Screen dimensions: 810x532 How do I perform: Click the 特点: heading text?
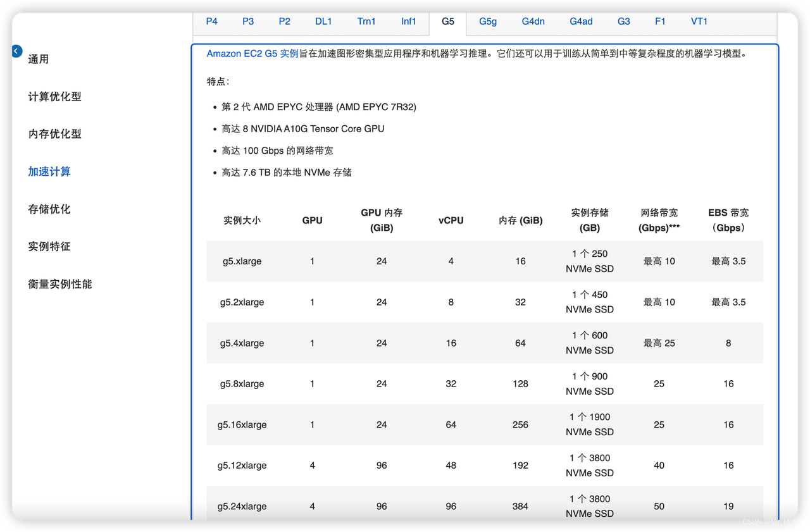click(x=218, y=82)
